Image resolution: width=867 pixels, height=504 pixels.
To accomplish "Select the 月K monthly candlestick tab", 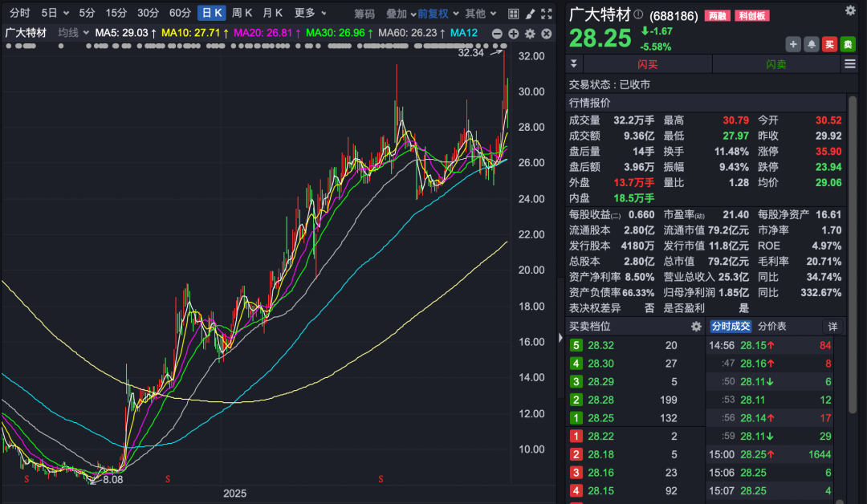I will pyautogui.click(x=273, y=14).
